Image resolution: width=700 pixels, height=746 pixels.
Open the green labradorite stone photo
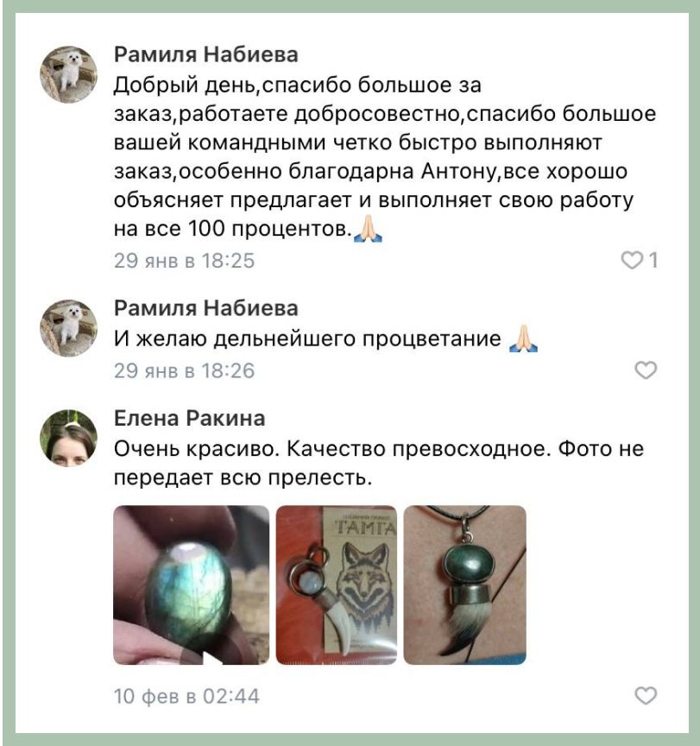pos(191,585)
